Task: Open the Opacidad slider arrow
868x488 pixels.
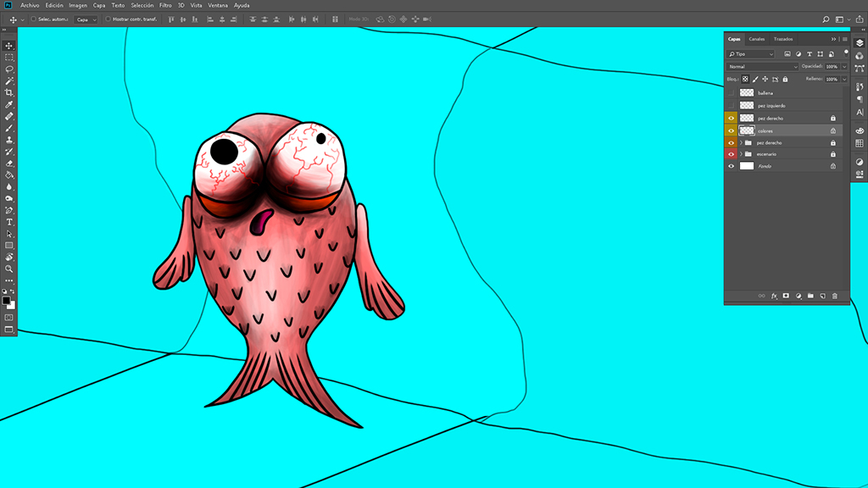Action: tap(845, 66)
